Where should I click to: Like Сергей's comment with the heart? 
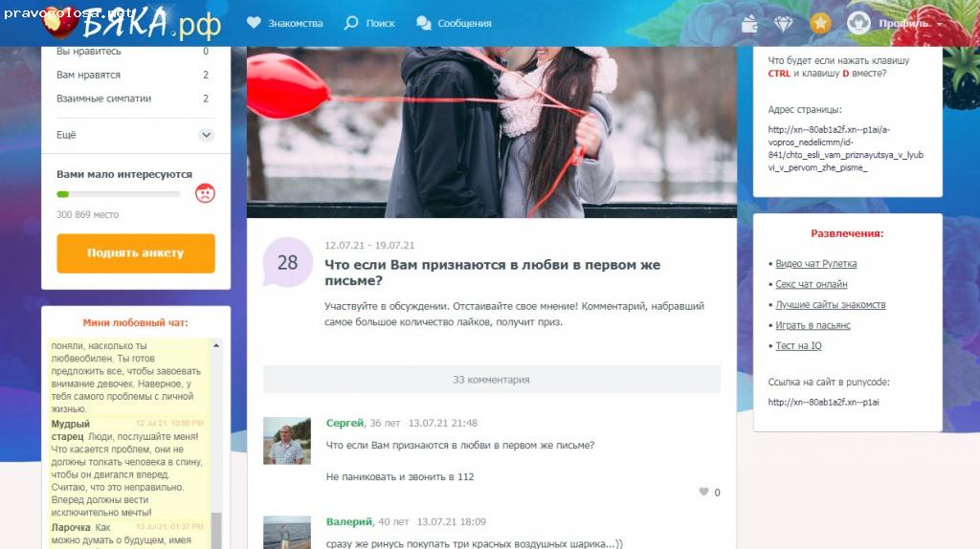tap(704, 493)
